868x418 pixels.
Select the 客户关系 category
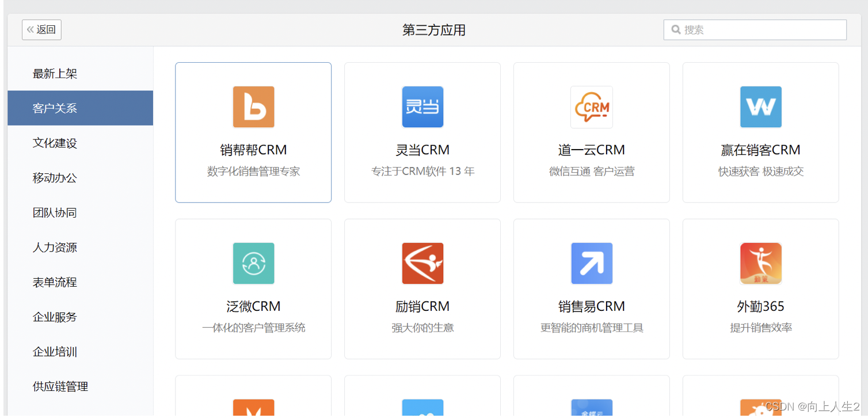tap(81, 108)
